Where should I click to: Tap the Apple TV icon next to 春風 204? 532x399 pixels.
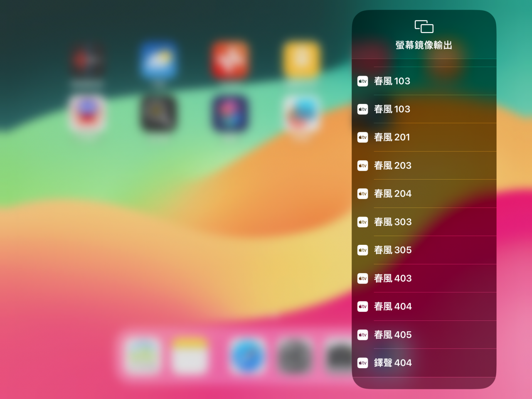tap(363, 194)
